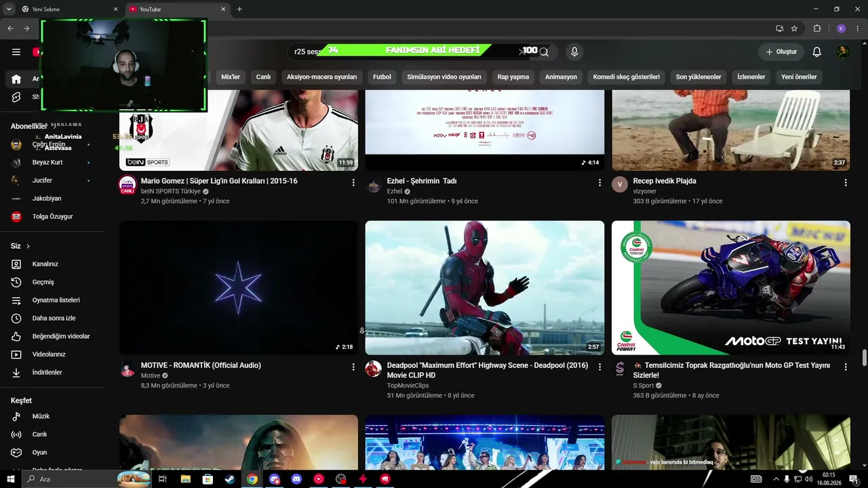Select the Komedi skeç gösterileri chip

[x=626, y=77]
